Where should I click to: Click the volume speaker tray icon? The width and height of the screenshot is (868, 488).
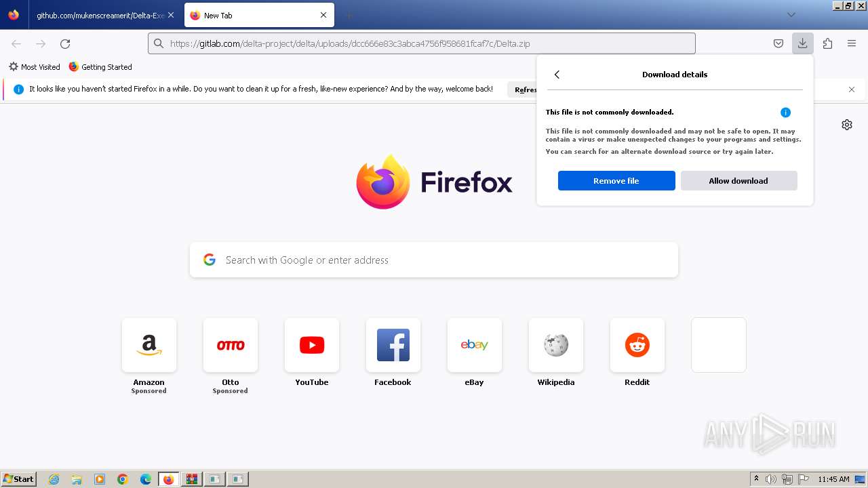tap(771, 479)
